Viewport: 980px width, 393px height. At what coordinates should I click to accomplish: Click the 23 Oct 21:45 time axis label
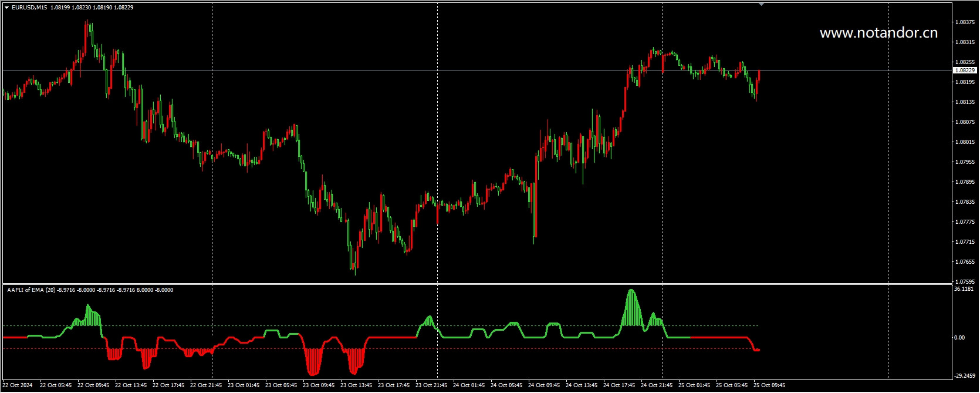pos(431,385)
